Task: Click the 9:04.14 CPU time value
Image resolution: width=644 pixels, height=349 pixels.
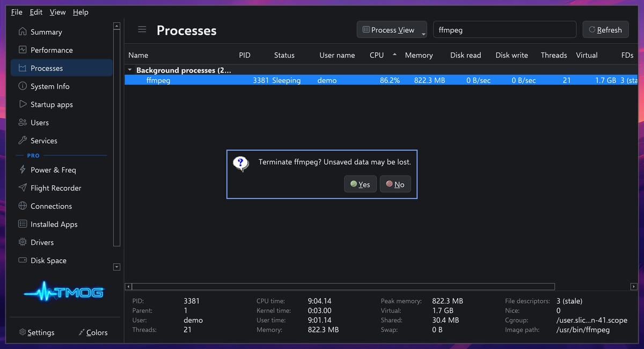Action: 319,301
